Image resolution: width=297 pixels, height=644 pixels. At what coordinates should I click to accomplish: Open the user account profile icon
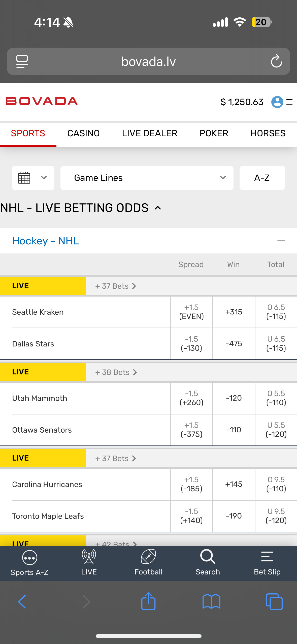(277, 102)
